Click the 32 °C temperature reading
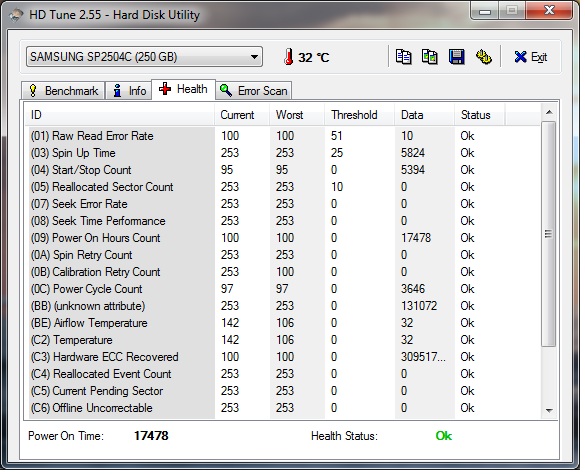The height and width of the screenshot is (474, 585). point(313,57)
